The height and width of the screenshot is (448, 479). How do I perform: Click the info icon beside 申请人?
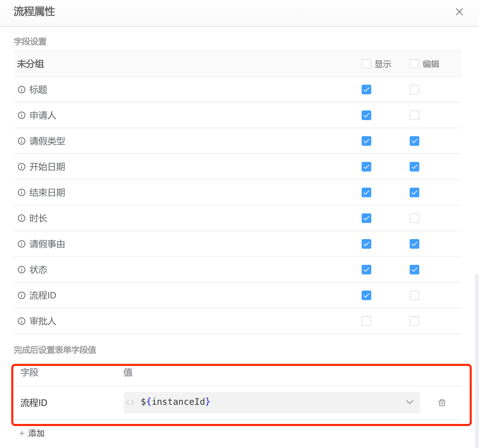21,115
